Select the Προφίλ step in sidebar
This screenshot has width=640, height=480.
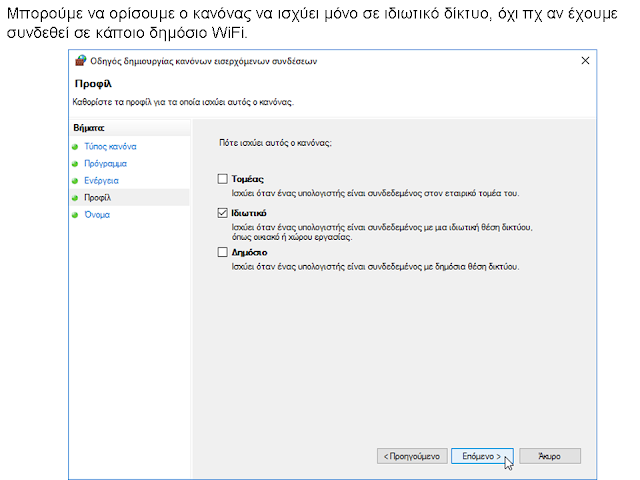98,198
